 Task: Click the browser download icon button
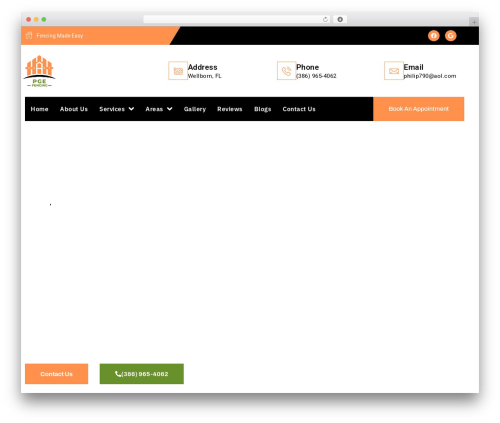(x=340, y=19)
